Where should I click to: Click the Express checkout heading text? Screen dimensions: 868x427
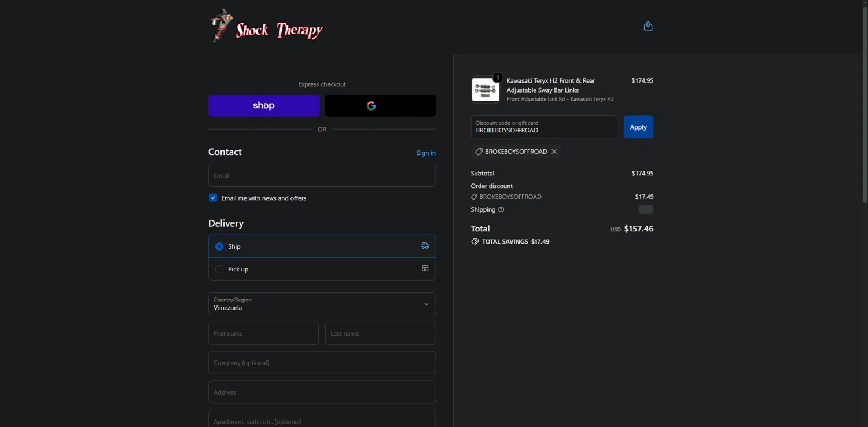[322, 84]
